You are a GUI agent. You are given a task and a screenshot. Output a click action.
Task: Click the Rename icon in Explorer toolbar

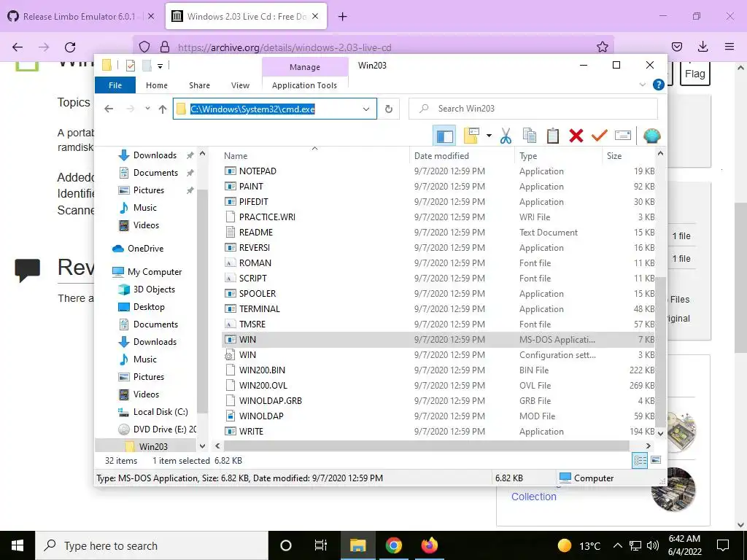pyautogui.click(x=623, y=136)
